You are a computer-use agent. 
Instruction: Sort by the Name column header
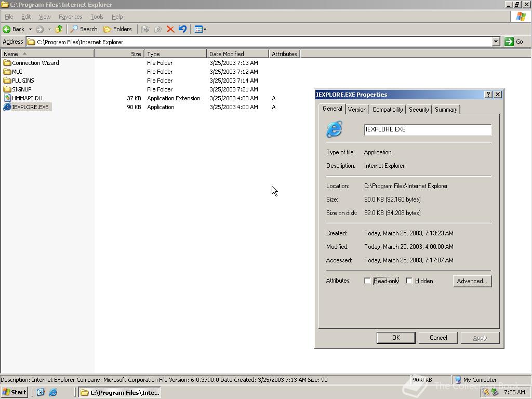[47, 54]
